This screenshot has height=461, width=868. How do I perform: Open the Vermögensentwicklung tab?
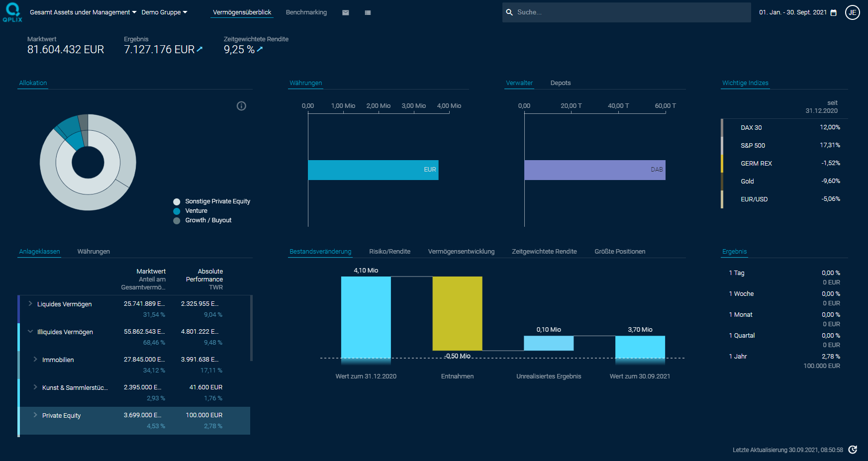(x=461, y=252)
